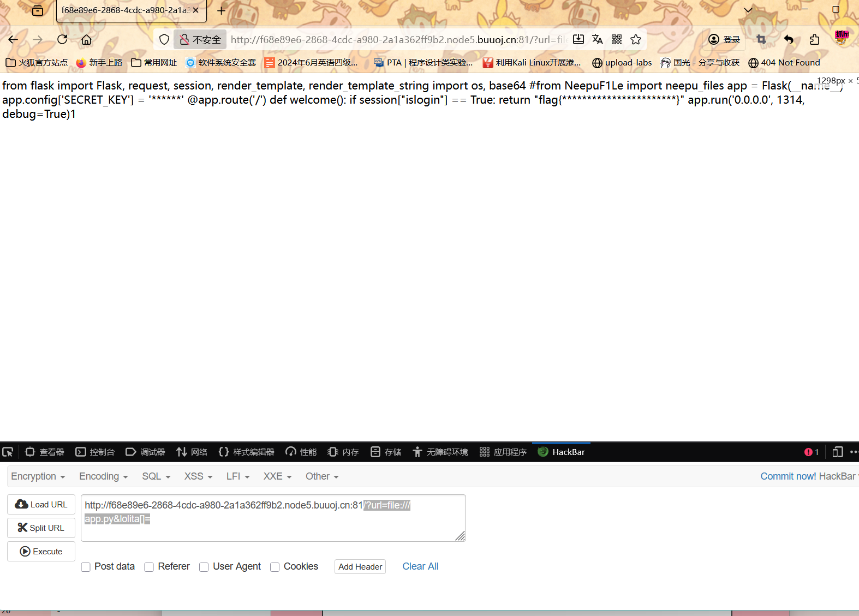859x616 pixels.
Task: Enable the Post data checkbox
Action: click(86, 567)
